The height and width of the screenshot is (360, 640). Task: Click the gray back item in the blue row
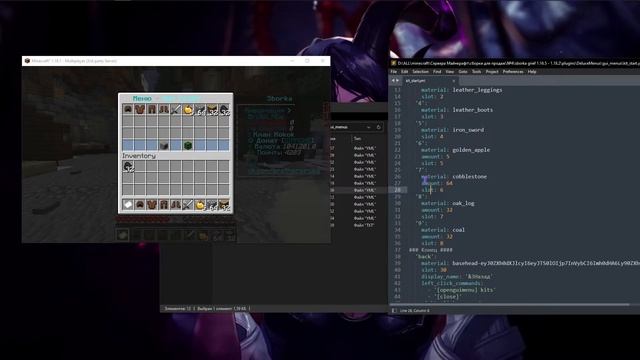[164, 145]
